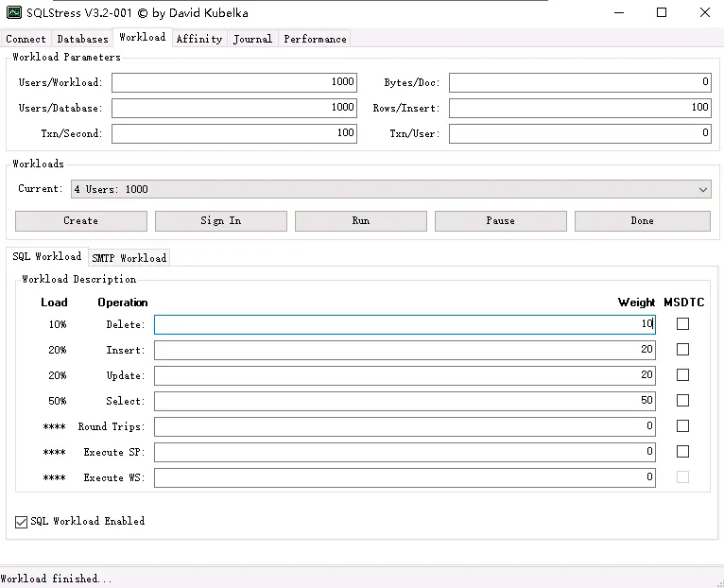The image size is (724, 588).
Task: Open the Affinity tab
Action: 199,39
